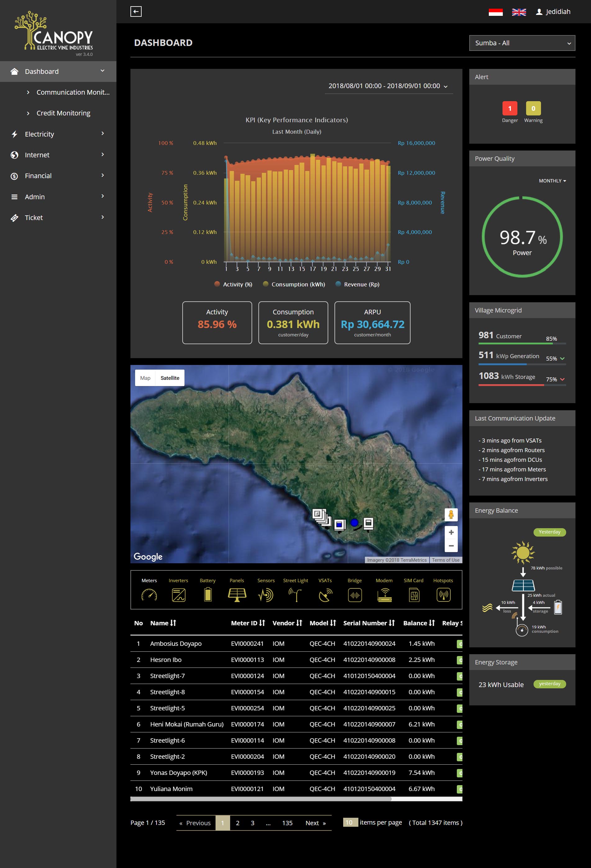
Task: Sort table by Balance column
Action: coord(419,623)
